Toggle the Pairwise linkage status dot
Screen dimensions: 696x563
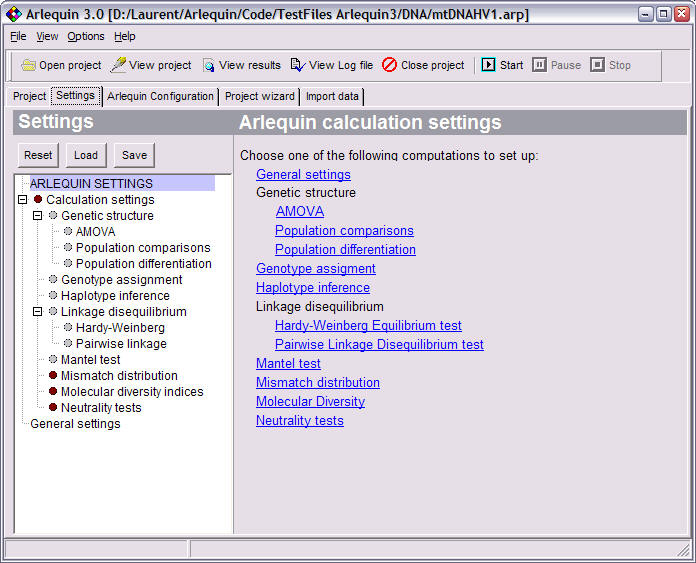tap(68, 343)
